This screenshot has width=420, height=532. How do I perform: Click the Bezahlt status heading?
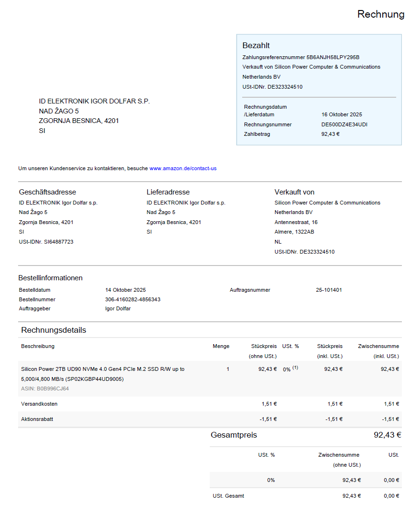[x=256, y=46]
